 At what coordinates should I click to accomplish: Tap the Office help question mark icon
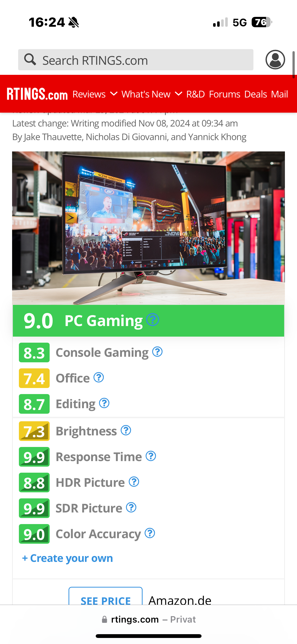pyautogui.click(x=99, y=377)
